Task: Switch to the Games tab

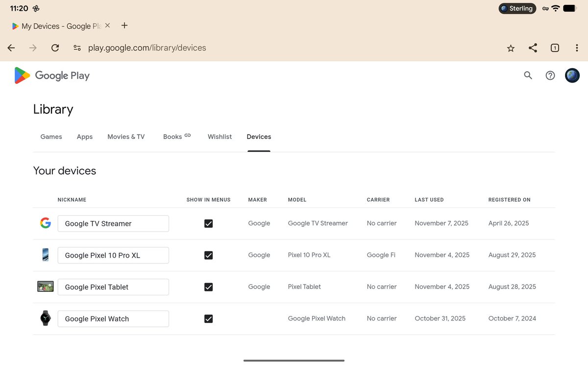Action: [51, 137]
